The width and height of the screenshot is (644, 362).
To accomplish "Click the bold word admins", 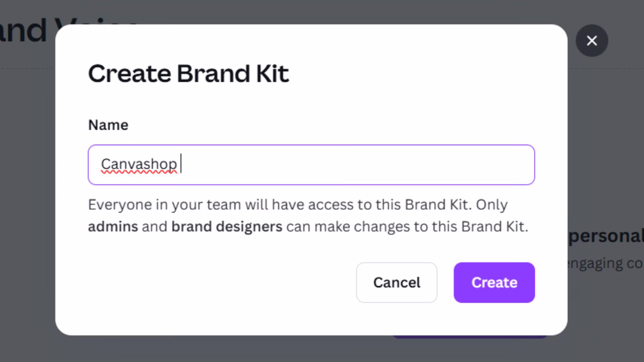I will tap(113, 227).
